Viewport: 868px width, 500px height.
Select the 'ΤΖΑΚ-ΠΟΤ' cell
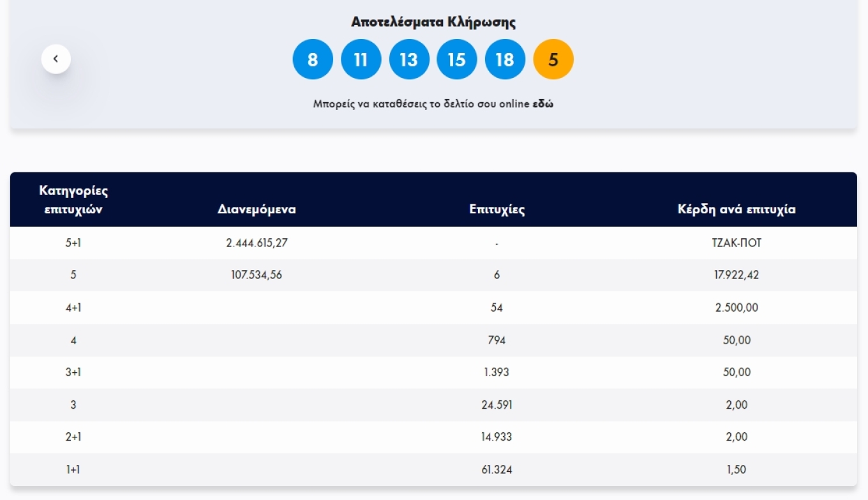coord(737,243)
